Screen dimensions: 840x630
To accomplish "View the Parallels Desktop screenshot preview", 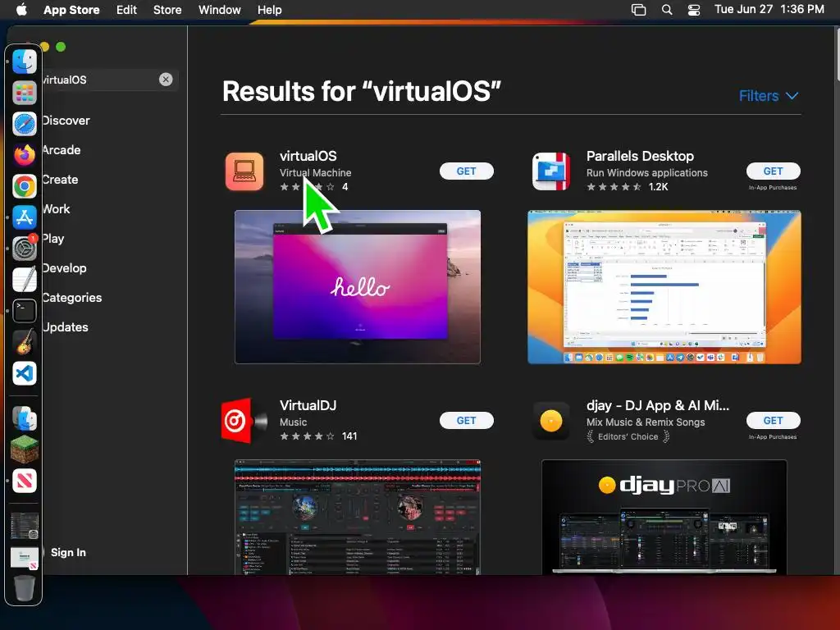I will click(x=664, y=287).
